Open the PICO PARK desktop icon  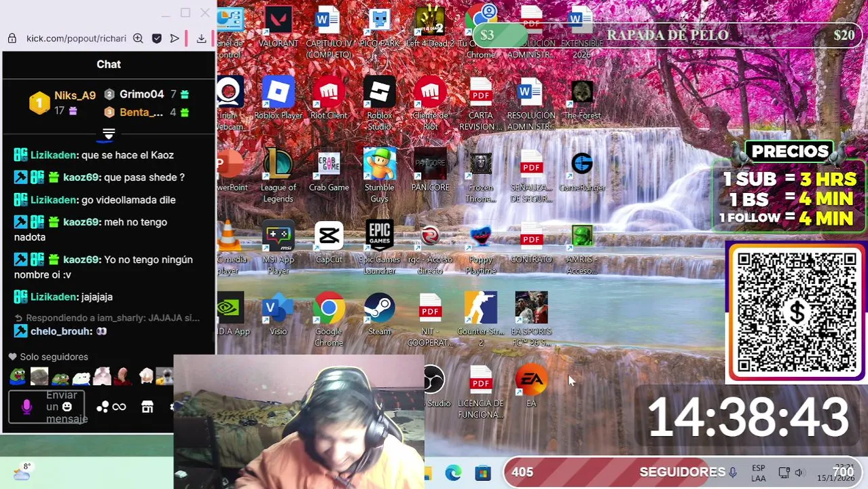[x=379, y=27]
